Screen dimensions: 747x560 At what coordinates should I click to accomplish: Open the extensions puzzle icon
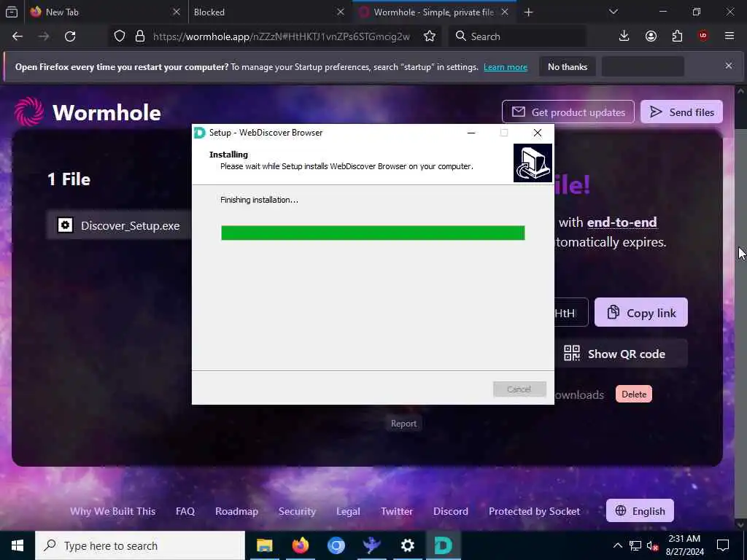pos(677,36)
